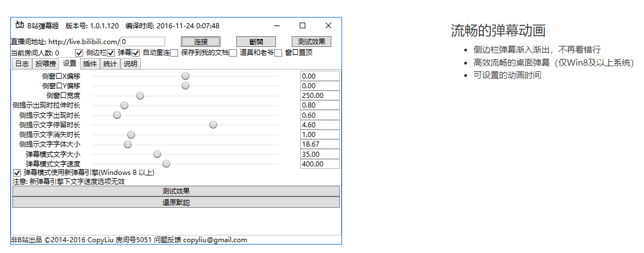Open the 投喂榜 tab
Screen dimensions: 644x253
click(x=45, y=64)
